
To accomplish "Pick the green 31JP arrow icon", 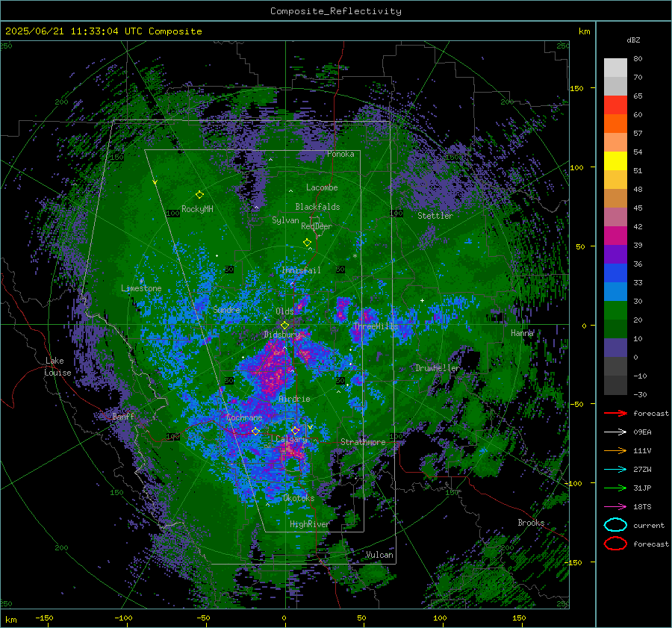I will (615, 488).
